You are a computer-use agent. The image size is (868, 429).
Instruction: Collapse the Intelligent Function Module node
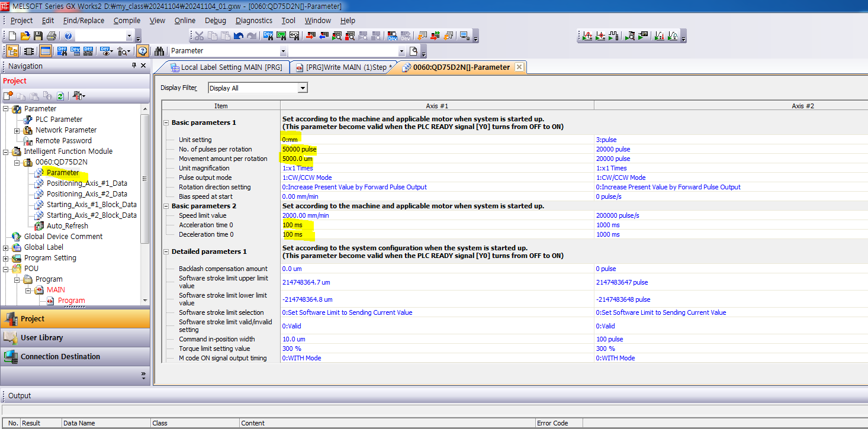pos(6,151)
